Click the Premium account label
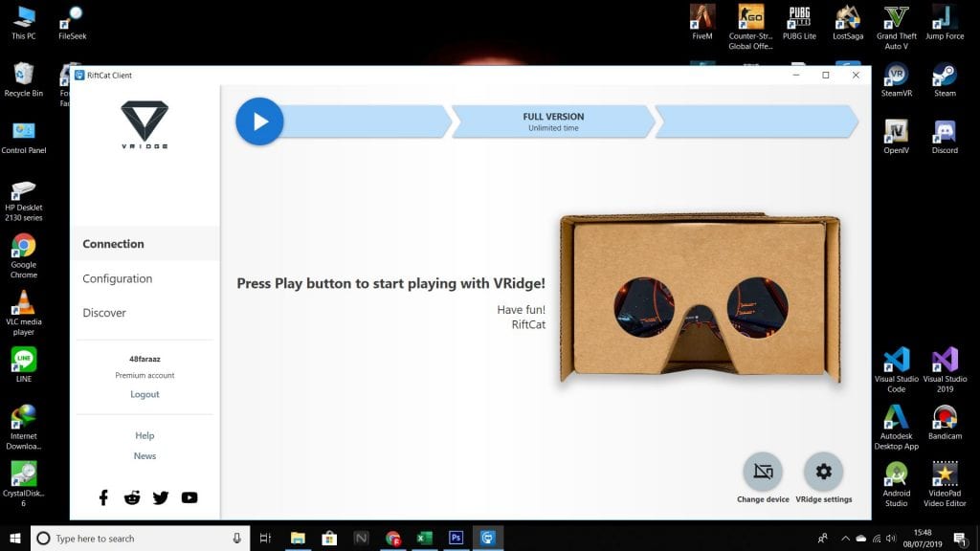 click(x=145, y=375)
